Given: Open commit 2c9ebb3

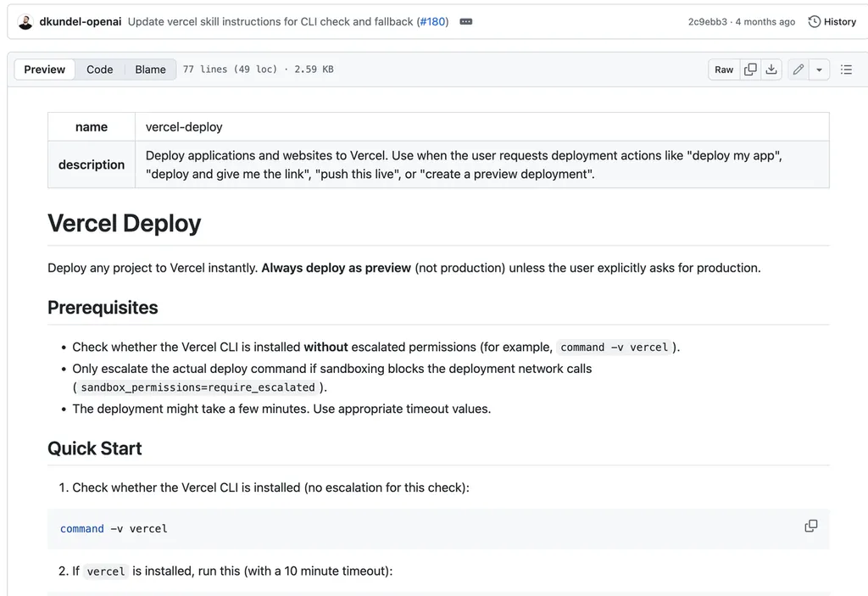Looking at the screenshot, I should pyautogui.click(x=708, y=21).
